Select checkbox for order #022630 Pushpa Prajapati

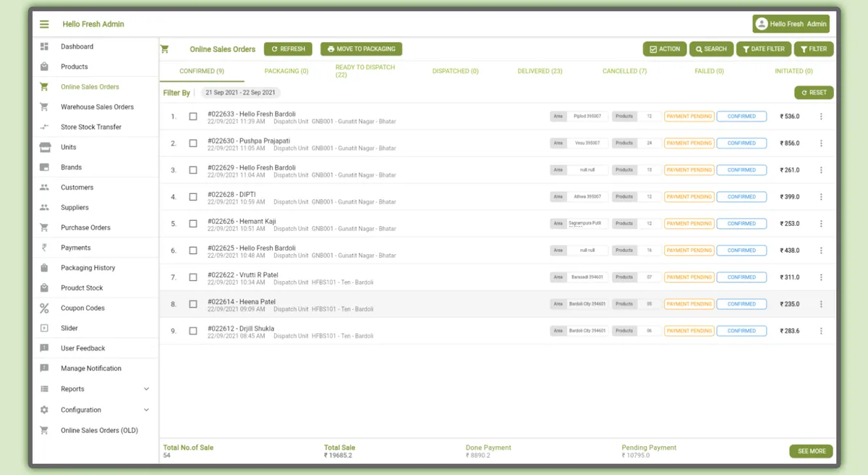click(193, 143)
